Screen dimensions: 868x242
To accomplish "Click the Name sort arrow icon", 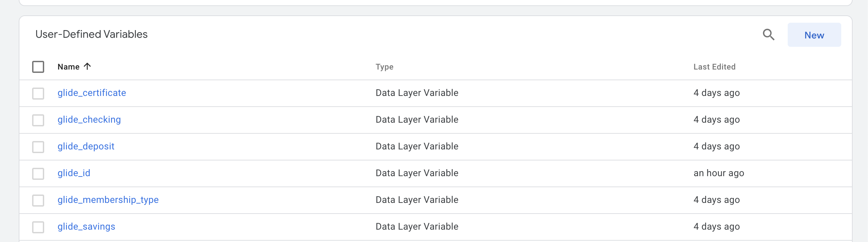I will (87, 66).
